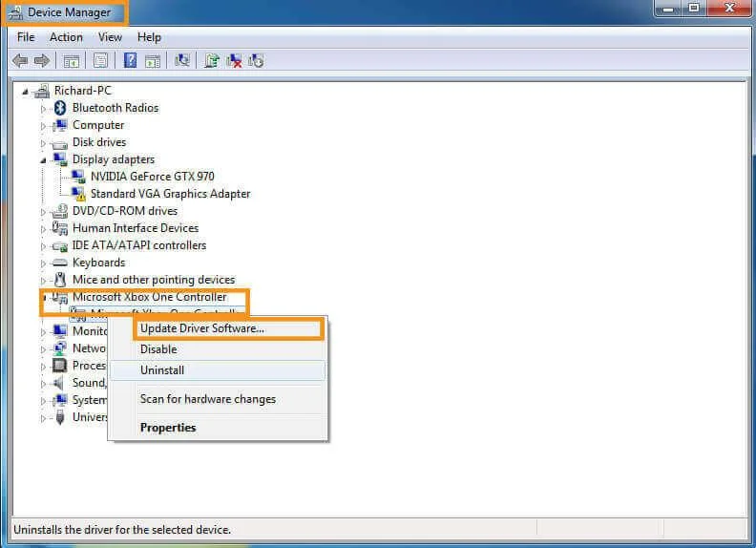
Task: Click the Show/Hide Action Pane toolbar icon
Action: pyautogui.click(x=153, y=61)
